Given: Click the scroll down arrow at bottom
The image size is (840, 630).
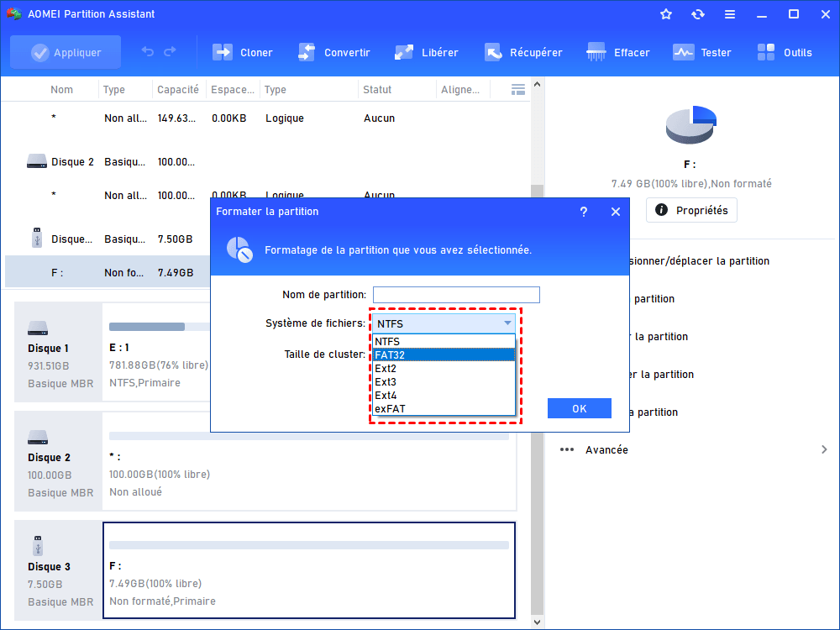Looking at the screenshot, I should tap(537, 622).
